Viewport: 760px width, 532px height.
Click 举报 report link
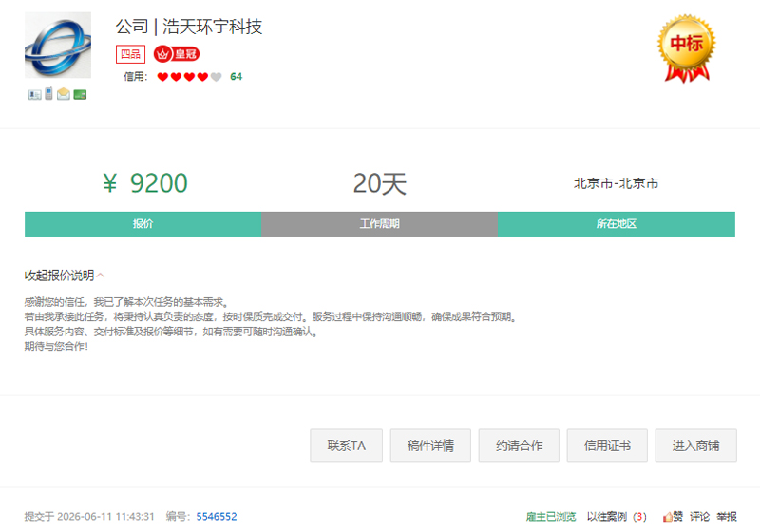pyautogui.click(x=727, y=517)
